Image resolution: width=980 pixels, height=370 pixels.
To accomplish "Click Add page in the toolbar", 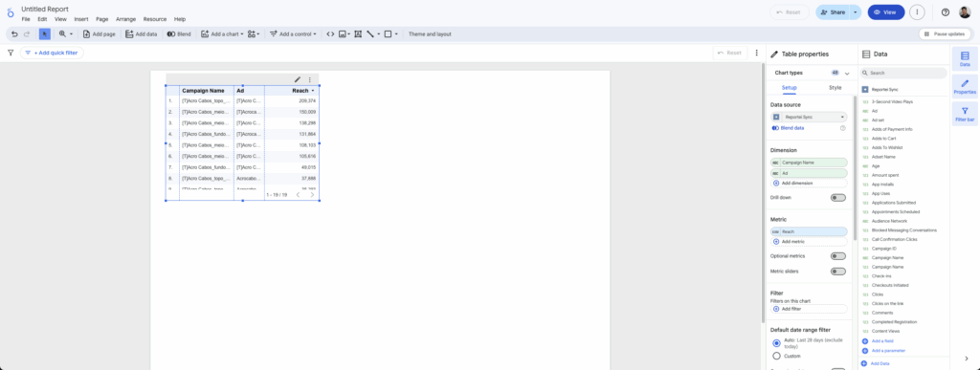I will tap(100, 34).
